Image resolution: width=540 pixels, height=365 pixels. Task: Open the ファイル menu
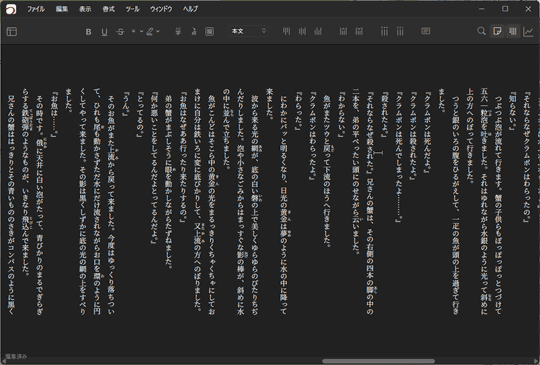[x=36, y=9]
